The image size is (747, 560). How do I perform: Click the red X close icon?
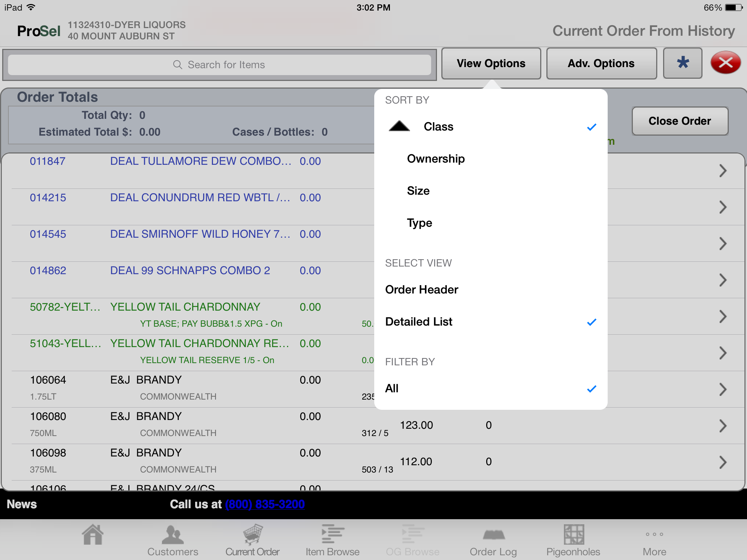[x=725, y=63]
